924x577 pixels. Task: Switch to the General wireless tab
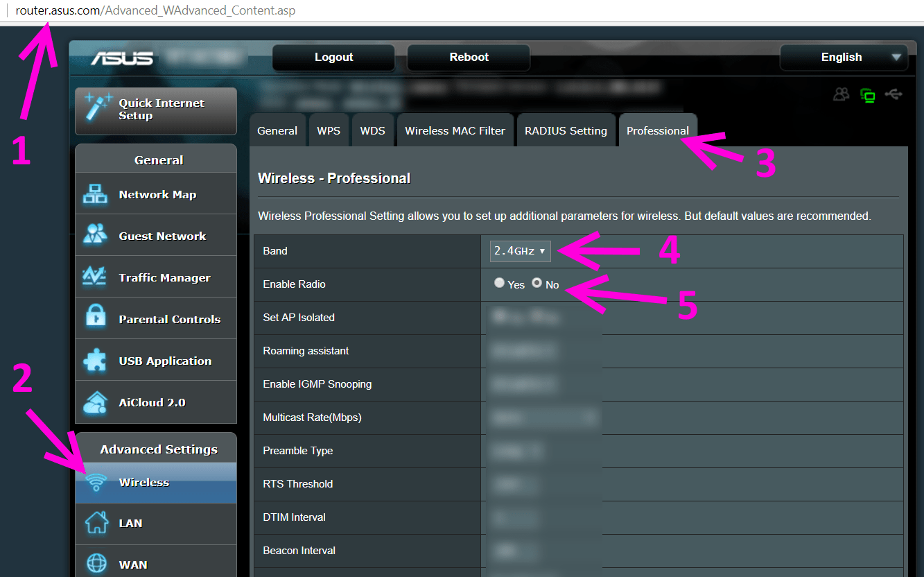[x=277, y=130]
